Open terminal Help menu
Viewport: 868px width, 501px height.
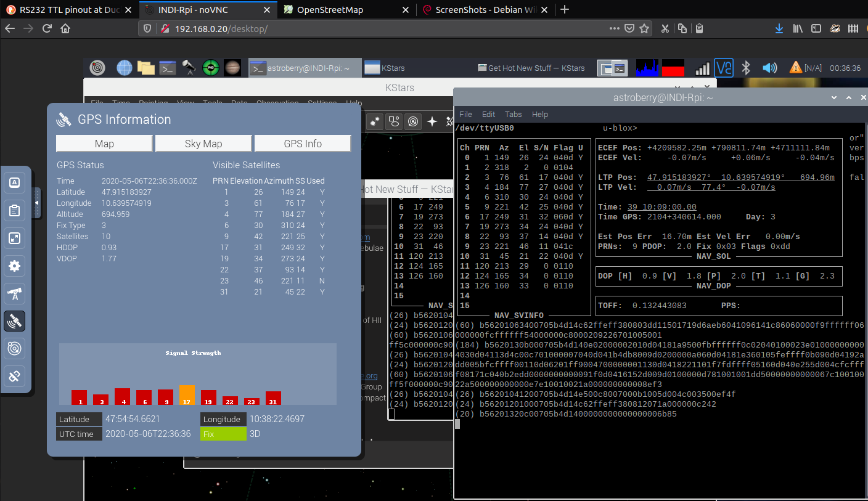click(x=540, y=114)
